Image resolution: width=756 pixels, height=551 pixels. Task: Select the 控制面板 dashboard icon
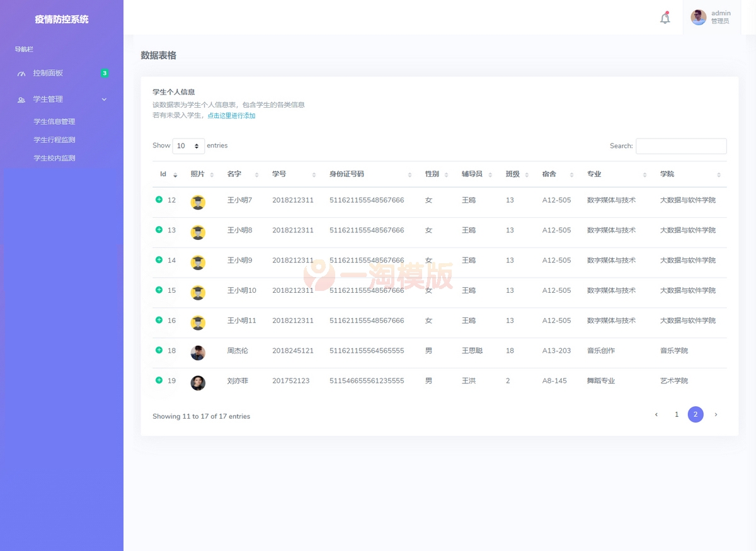coord(21,73)
